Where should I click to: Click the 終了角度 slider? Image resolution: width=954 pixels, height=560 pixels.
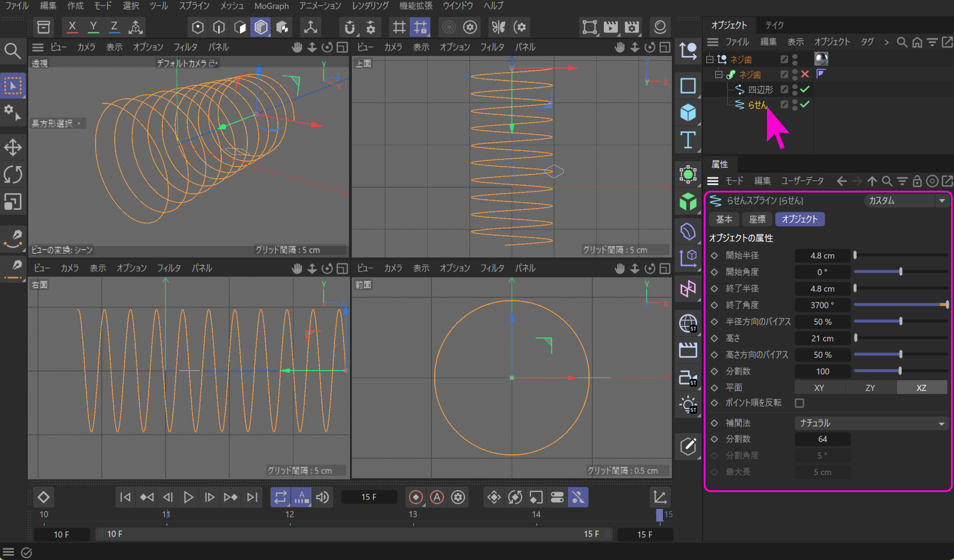900,305
